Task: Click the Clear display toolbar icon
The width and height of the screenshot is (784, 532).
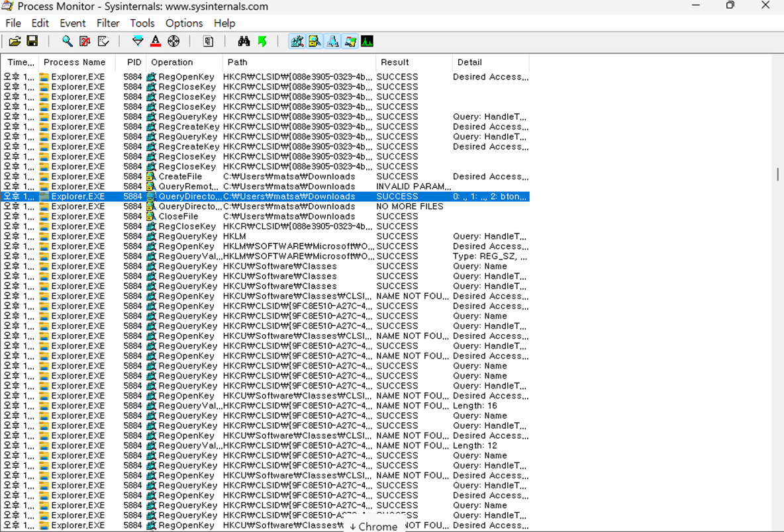Action: point(103,42)
